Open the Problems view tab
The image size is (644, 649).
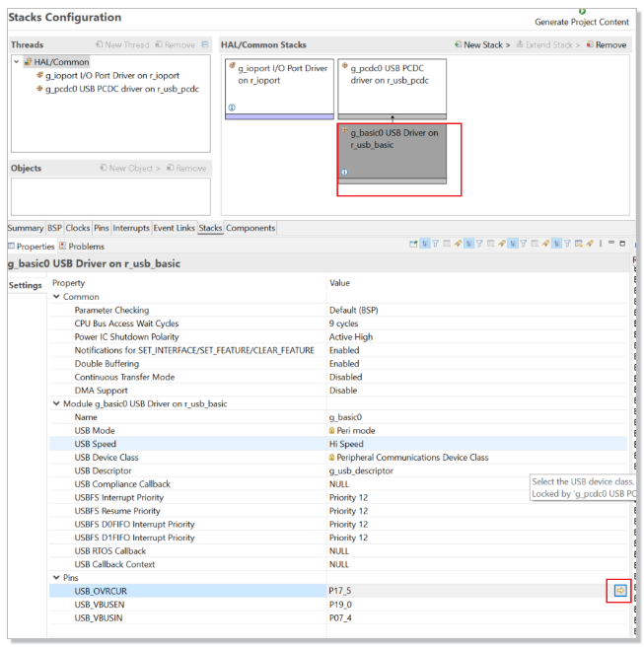tap(82, 247)
